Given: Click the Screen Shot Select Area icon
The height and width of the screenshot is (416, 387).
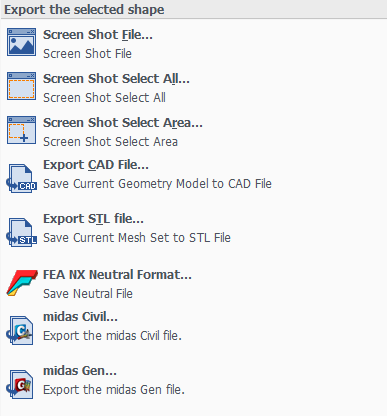Looking at the screenshot, I should tap(21, 130).
